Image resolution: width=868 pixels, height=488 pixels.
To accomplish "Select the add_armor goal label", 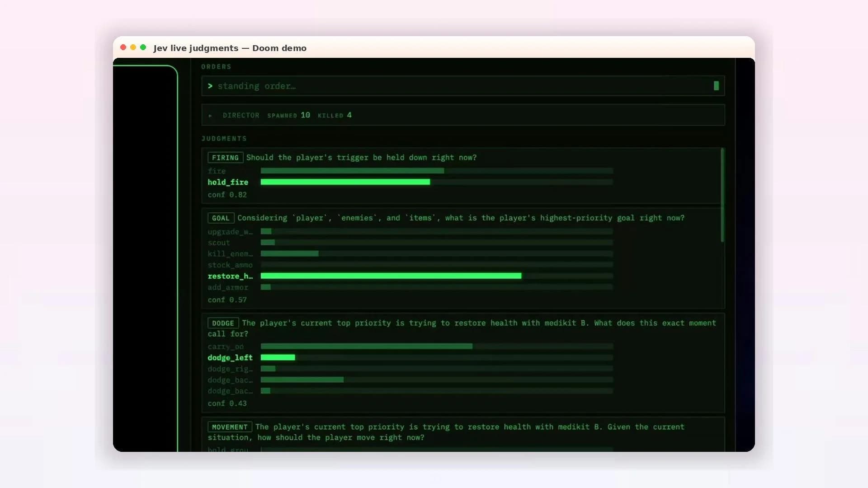I will coord(228,287).
